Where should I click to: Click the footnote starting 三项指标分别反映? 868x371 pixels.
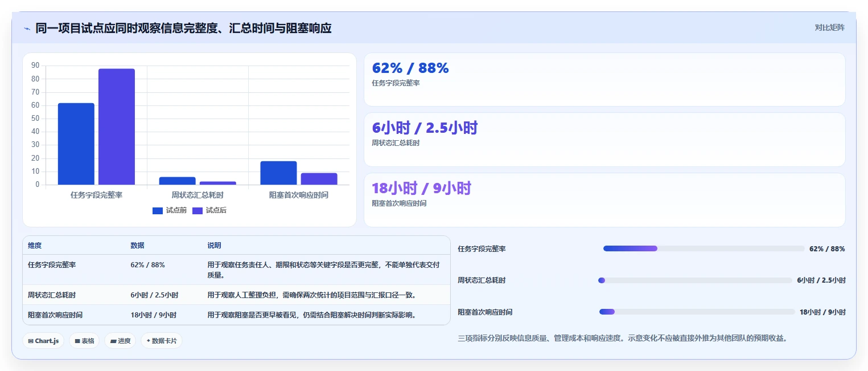623,339
